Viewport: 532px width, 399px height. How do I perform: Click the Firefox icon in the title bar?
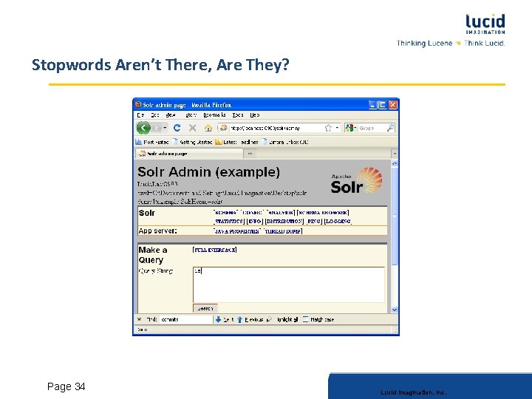(x=138, y=104)
